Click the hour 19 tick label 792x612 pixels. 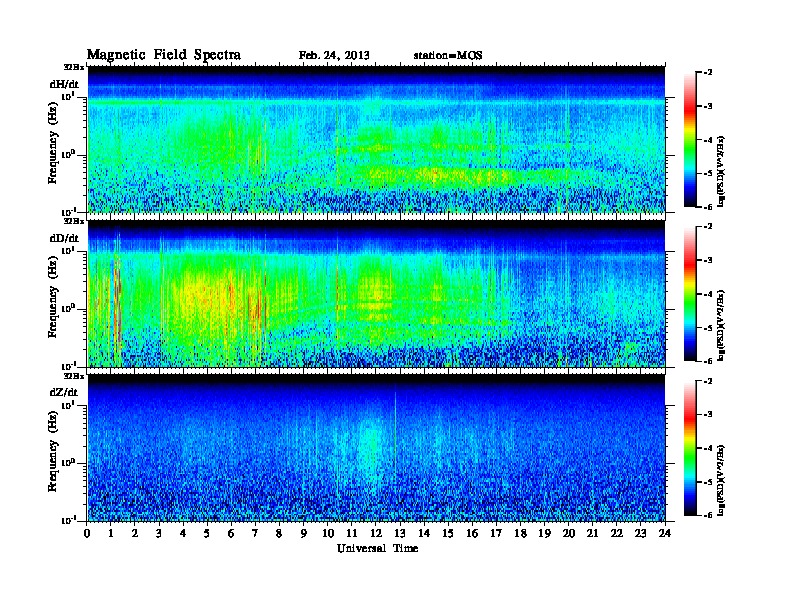pyautogui.click(x=544, y=533)
